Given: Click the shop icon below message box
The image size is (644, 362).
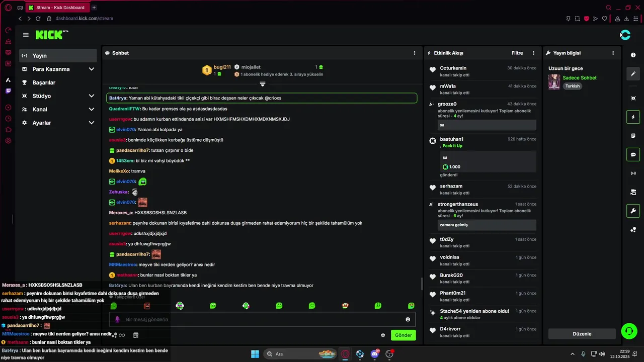Looking at the screenshot, I should [x=135, y=335].
